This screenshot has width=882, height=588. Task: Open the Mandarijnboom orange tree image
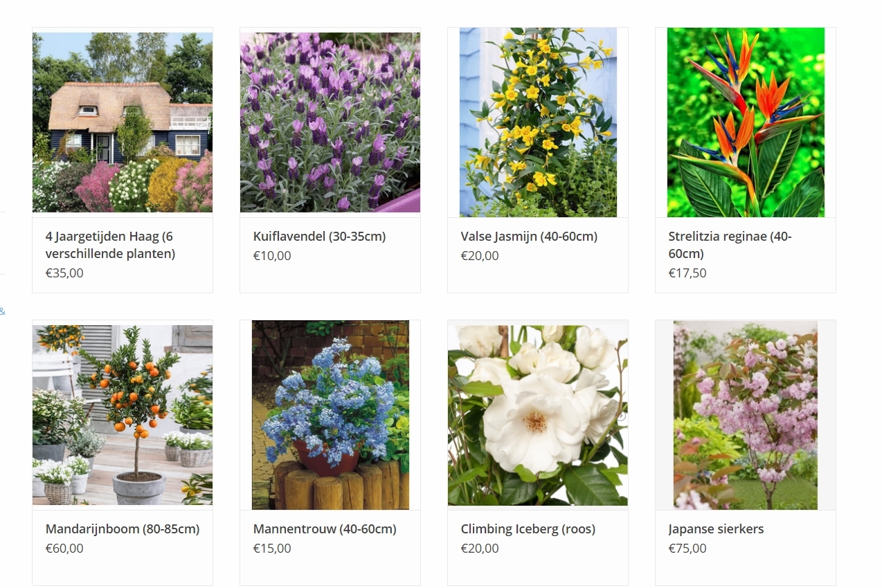123,415
